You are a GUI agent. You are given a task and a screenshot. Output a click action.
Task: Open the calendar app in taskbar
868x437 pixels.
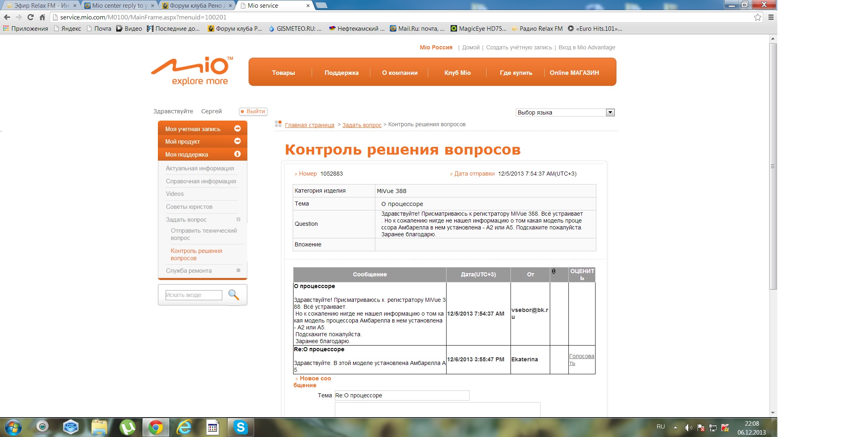coord(212,427)
